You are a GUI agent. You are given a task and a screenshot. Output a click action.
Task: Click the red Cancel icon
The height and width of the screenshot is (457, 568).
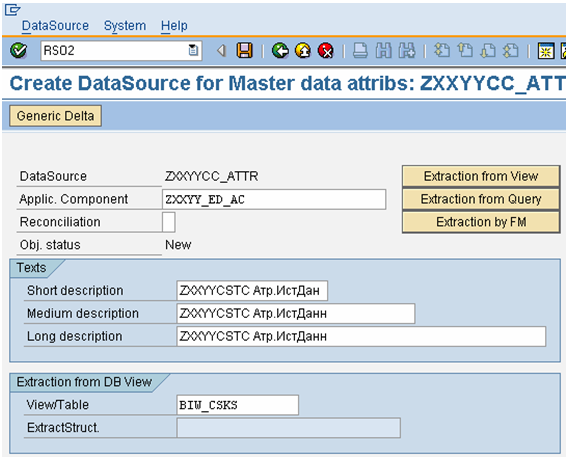point(326,50)
